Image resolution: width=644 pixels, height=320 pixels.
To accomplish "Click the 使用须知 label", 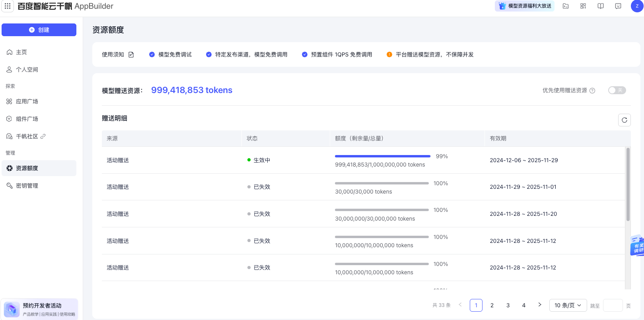I will tap(113, 54).
